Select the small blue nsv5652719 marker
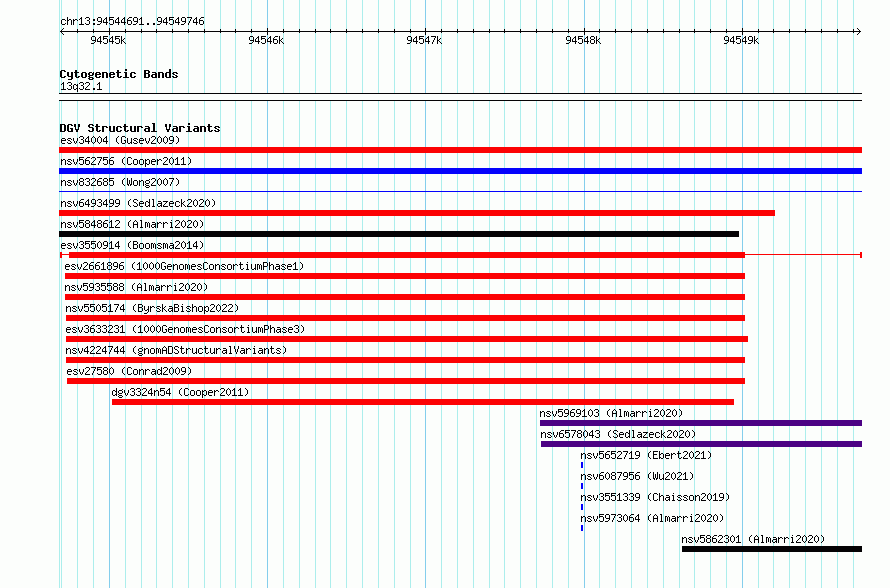The image size is (890, 588). pyautogui.click(x=582, y=465)
